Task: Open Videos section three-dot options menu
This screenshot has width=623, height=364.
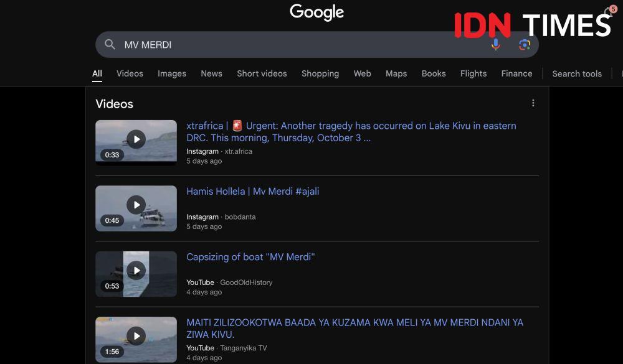Action: [533, 103]
